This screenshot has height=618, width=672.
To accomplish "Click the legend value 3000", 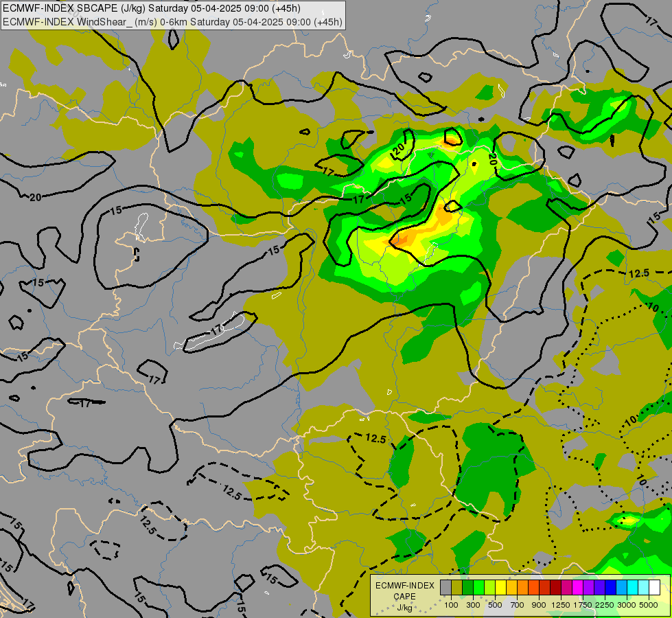I will (627, 605).
